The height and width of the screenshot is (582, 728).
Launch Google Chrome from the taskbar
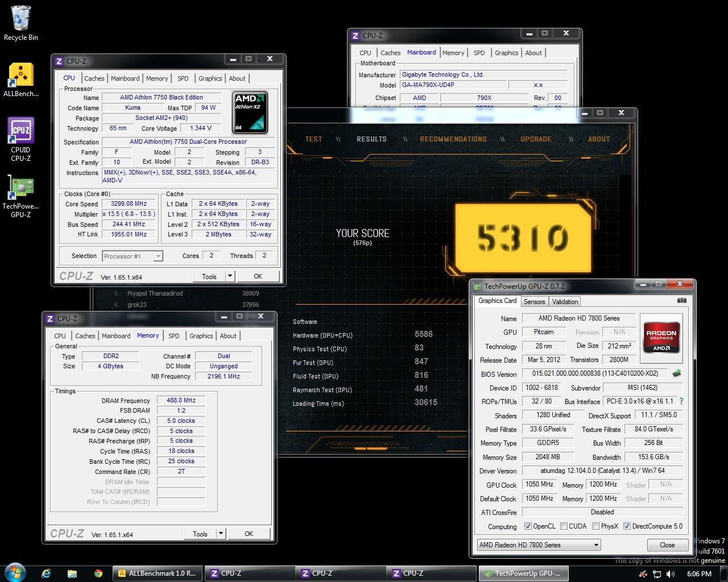(x=98, y=573)
